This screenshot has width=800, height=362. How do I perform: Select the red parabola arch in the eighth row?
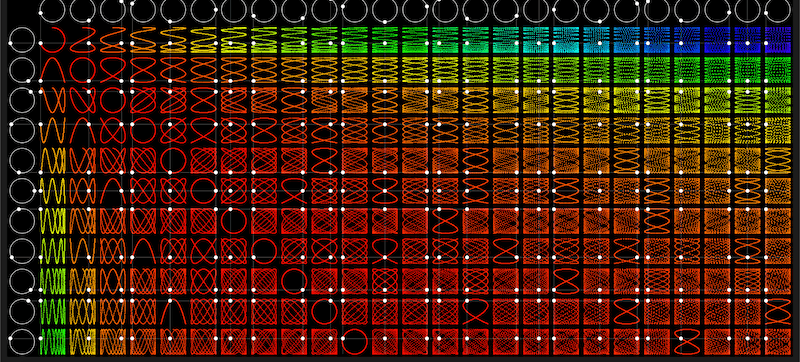[143, 251]
